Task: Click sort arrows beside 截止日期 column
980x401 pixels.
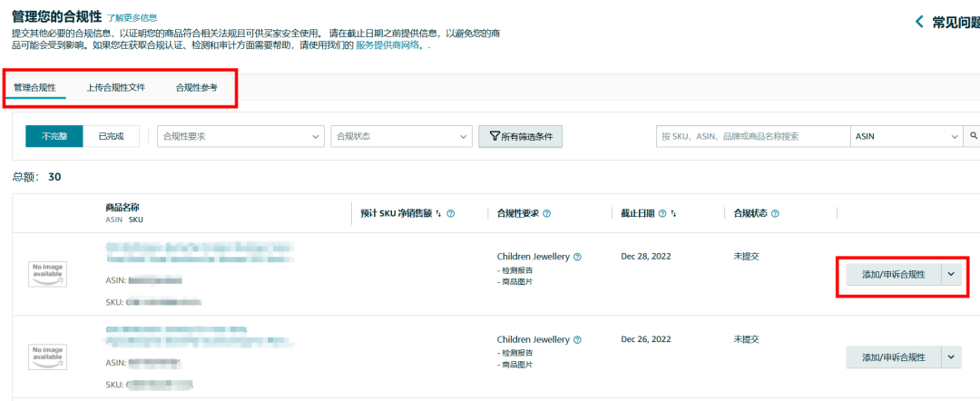Action: 674,214
